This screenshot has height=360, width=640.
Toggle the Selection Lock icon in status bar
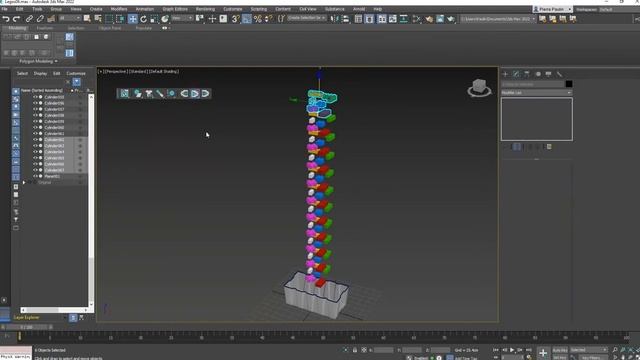click(355, 350)
